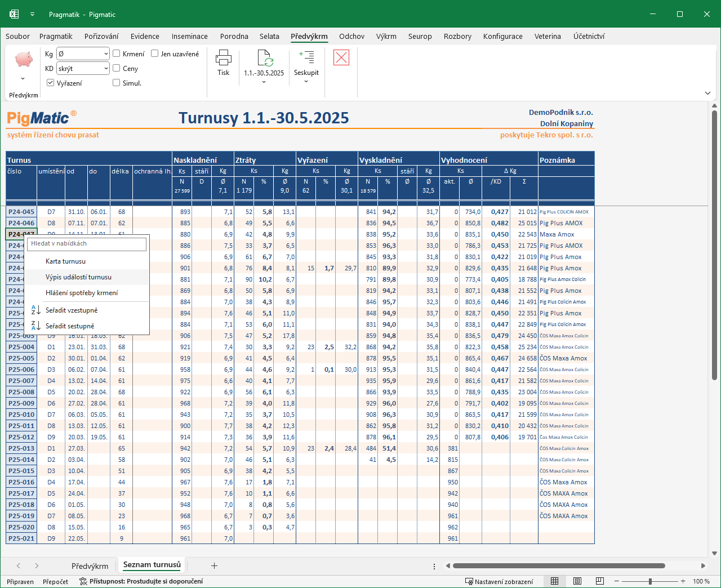This screenshot has height=588, width=721.
Task: Click the Excel application icon in title bar
Action: [14, 14]
